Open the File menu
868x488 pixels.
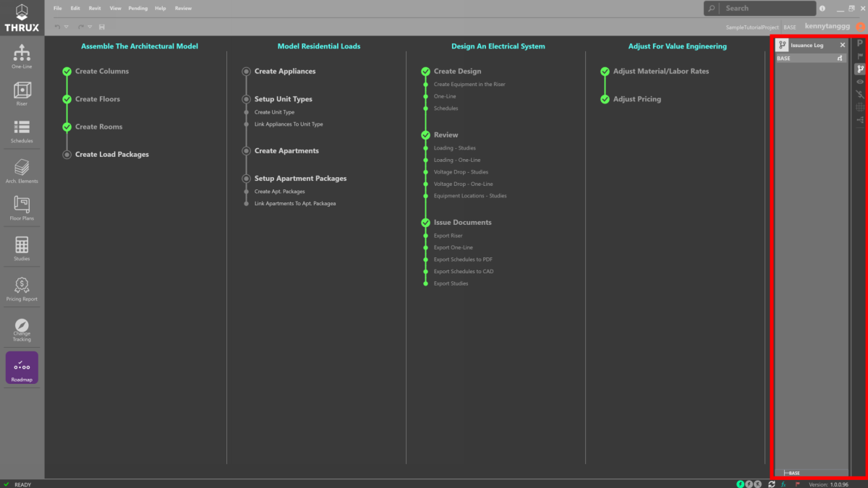coord(58,8)
